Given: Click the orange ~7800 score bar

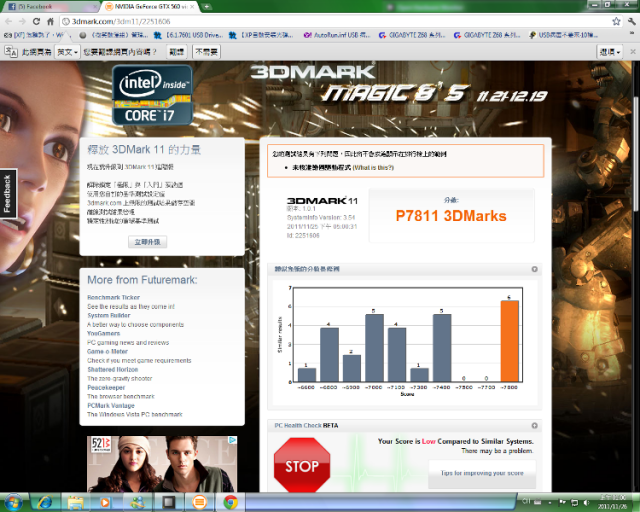Looking at the screenshot, I should pos(509,341).
